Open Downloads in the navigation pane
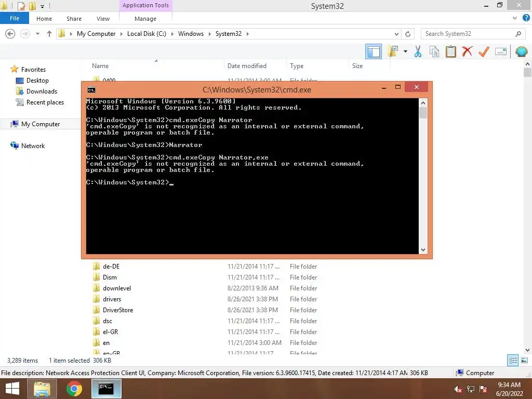Screen dimensions: 532x399 [42, 91]
